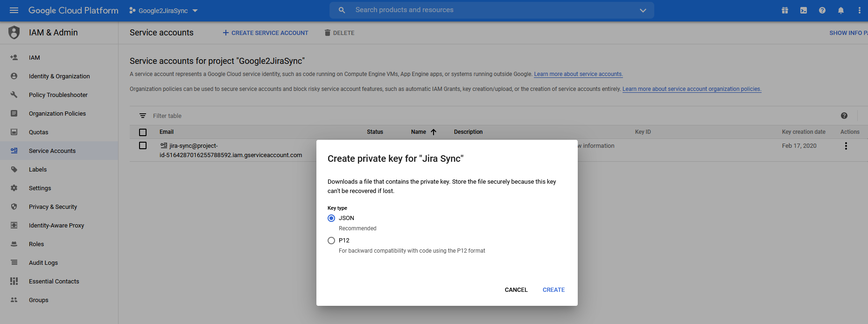Open Audit Logs from the sidebar

[x=43, y=263]
